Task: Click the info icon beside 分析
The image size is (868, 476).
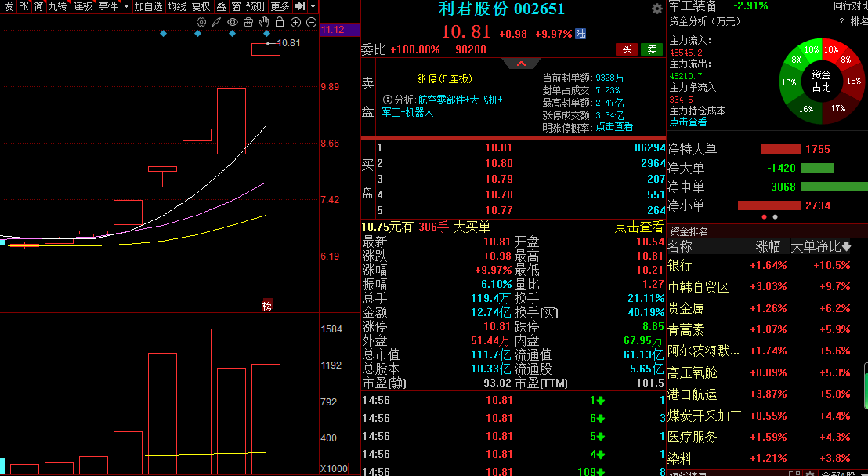Action: point(388,100)
